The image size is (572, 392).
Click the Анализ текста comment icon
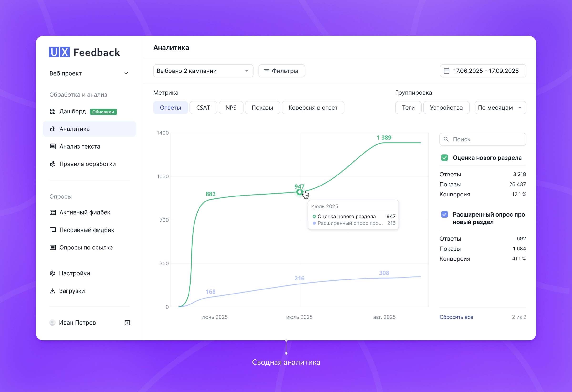(53, 146)
